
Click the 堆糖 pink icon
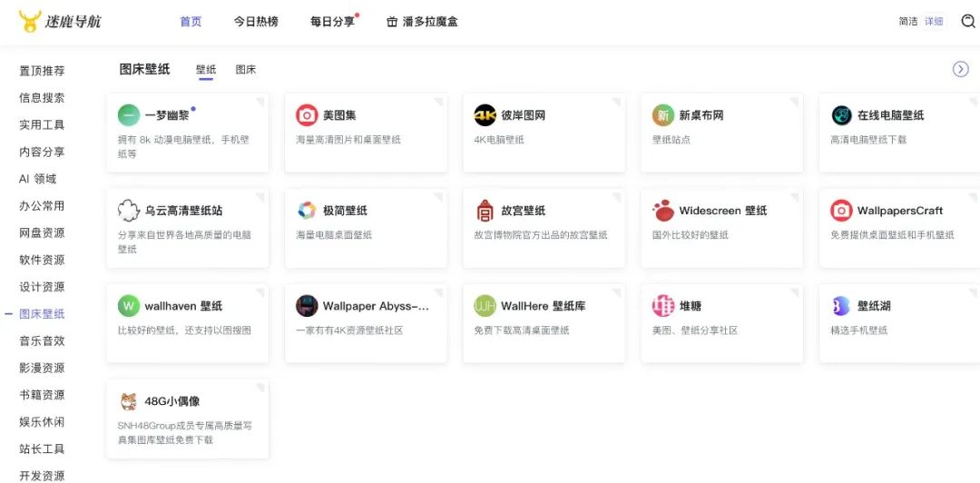coord(663,306)
